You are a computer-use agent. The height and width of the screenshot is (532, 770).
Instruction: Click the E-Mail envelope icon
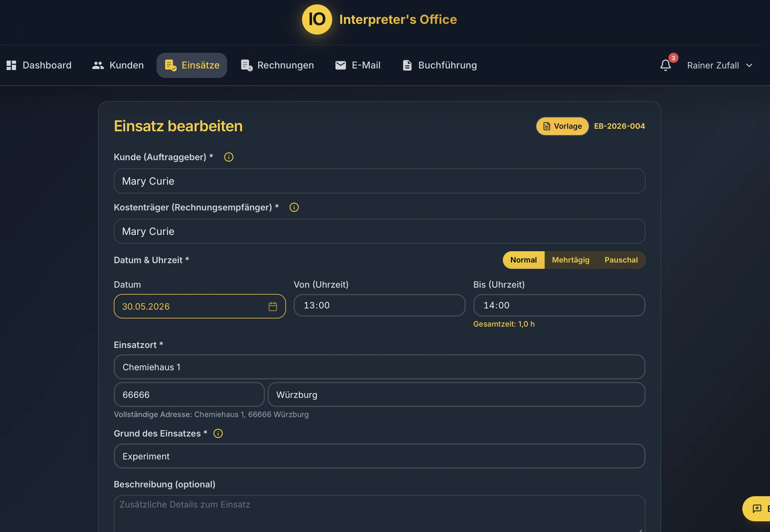point(341,65)
